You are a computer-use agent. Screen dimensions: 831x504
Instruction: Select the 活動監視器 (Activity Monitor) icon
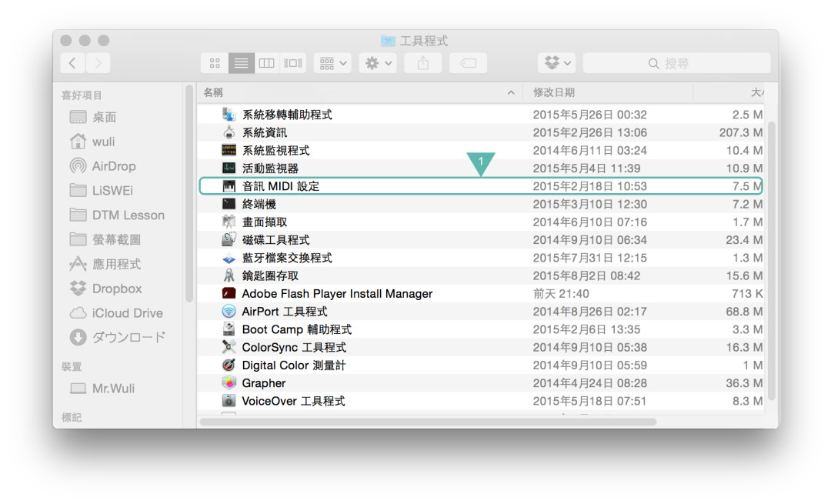pos(229,168)
